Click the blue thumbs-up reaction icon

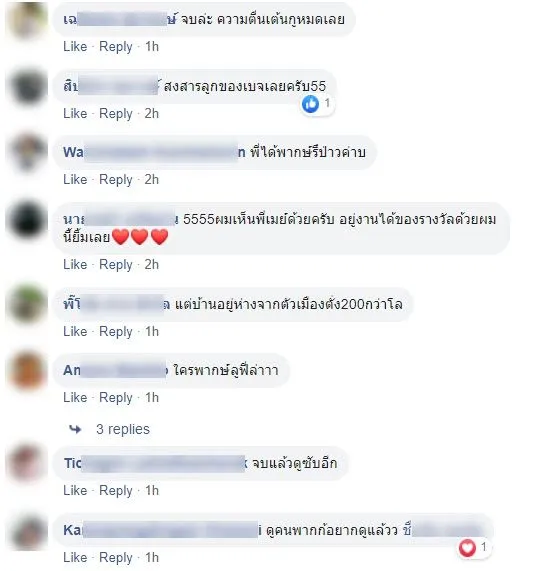click(x=311, y=104)
